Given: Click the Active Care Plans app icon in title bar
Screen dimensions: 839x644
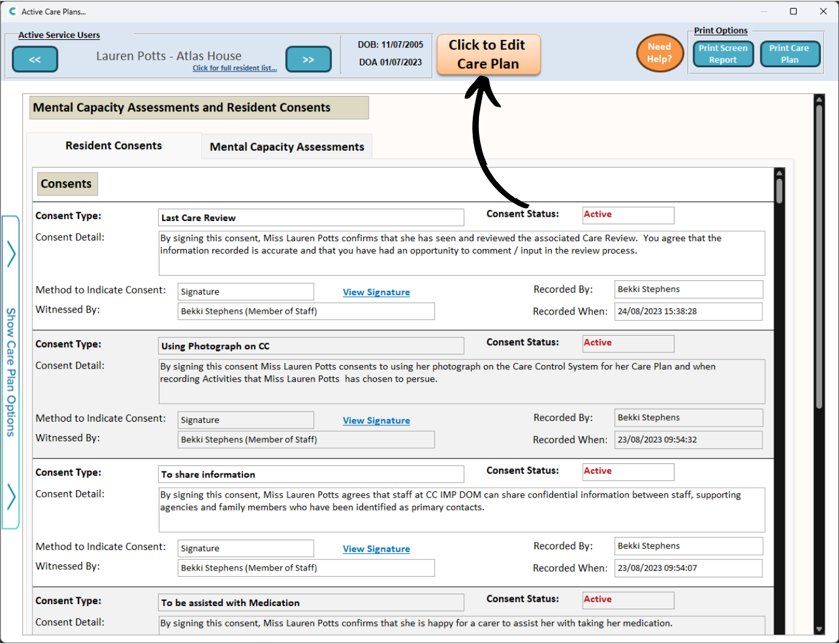Looking at the screenshot, I should (x=12, y=11).
